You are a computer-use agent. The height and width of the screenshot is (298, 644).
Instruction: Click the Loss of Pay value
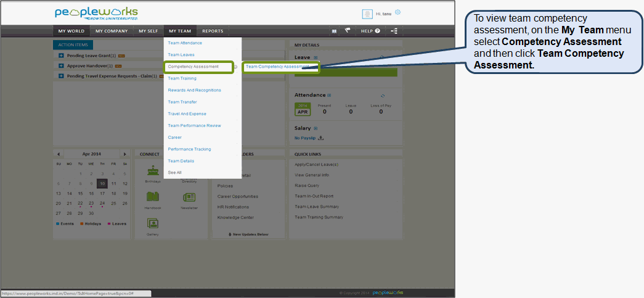(x=381, y=112)
